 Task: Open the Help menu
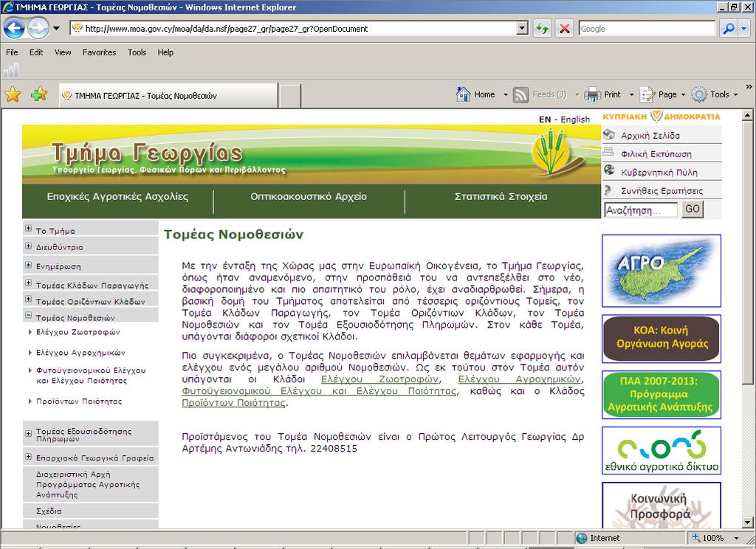coord(165,52)
